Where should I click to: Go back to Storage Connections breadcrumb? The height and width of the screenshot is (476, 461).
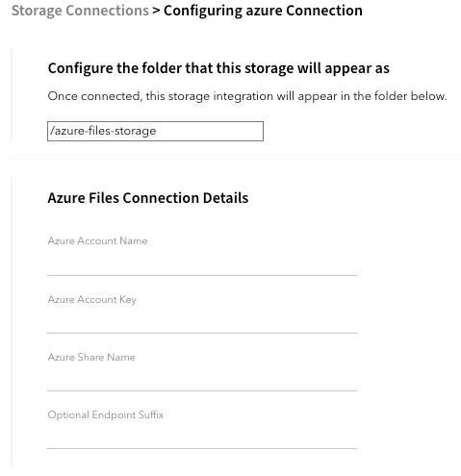[80, 11]
